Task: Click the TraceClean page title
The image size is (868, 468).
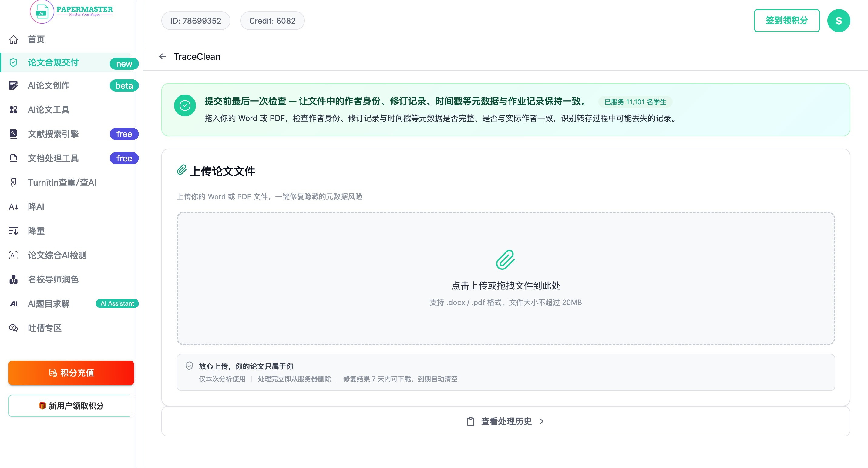Action: point(197,57)
